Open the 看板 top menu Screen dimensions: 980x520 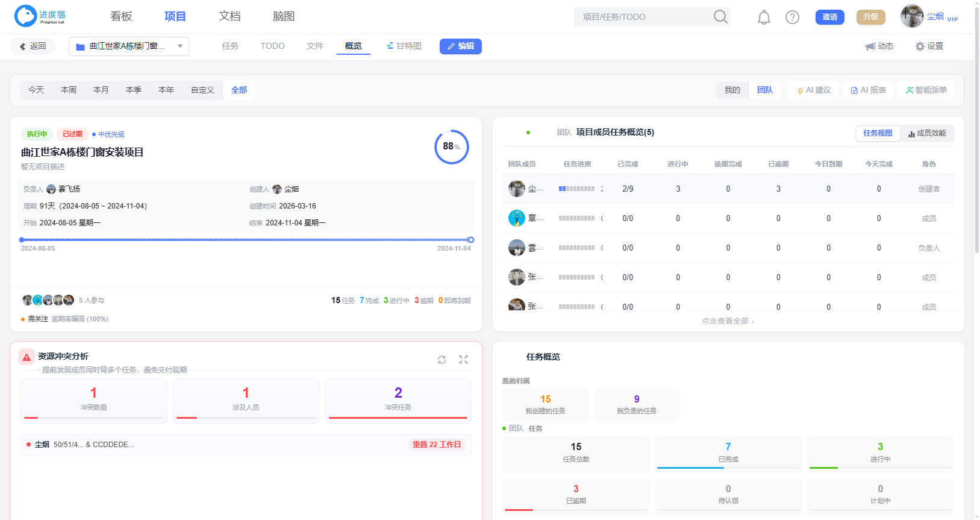tap(121, 16)
